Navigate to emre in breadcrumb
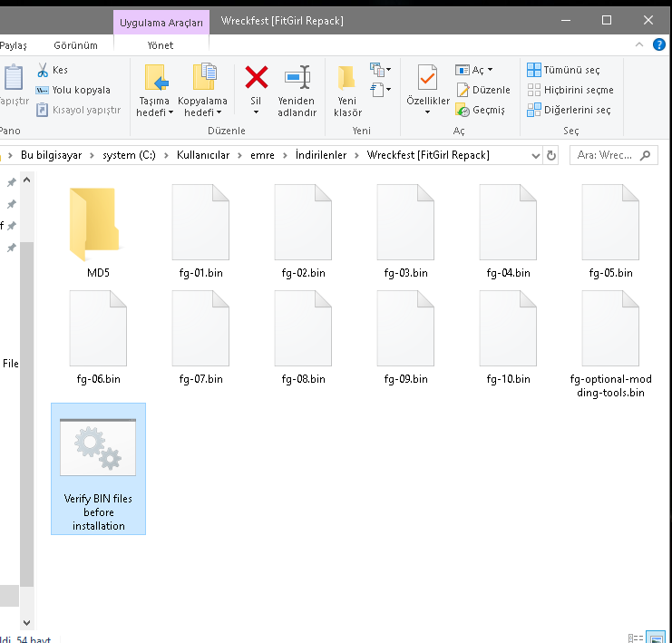Image resolution: width=672 pixels, height=643 pixels. coord(262,155)
